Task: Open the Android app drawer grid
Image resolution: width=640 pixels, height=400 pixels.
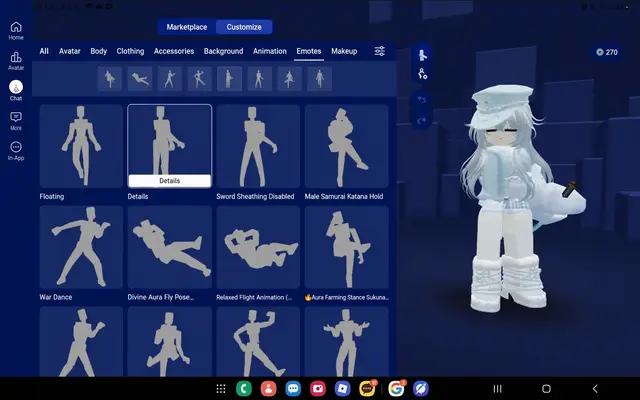Action: [x=221, y=389]
